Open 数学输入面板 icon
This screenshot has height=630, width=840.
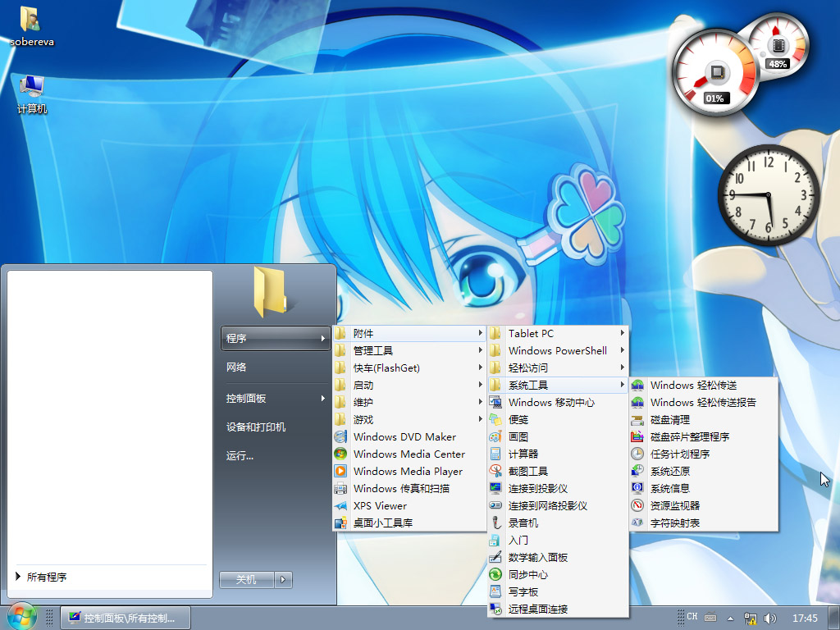495,557
